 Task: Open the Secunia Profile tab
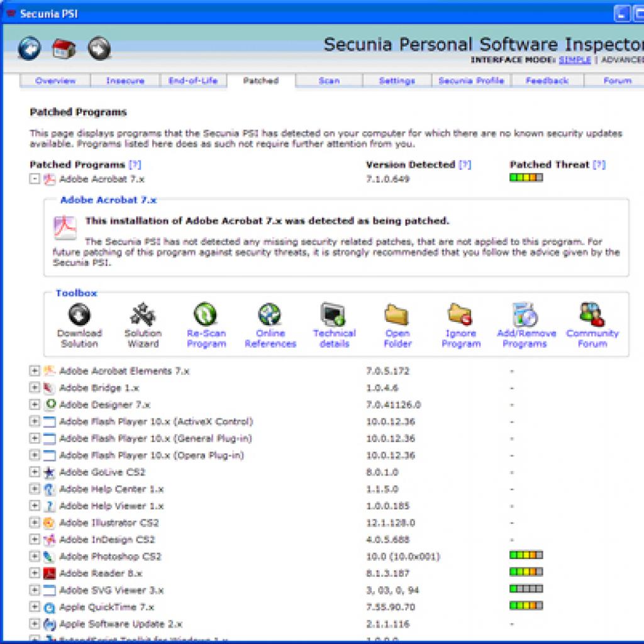pyautogui.click(x=471, y=81)
